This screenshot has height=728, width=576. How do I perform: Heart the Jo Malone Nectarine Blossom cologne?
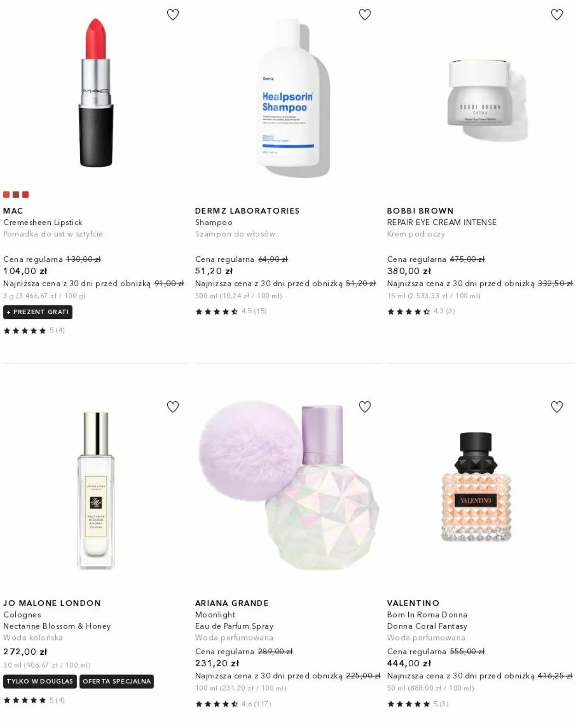(173, 407)
